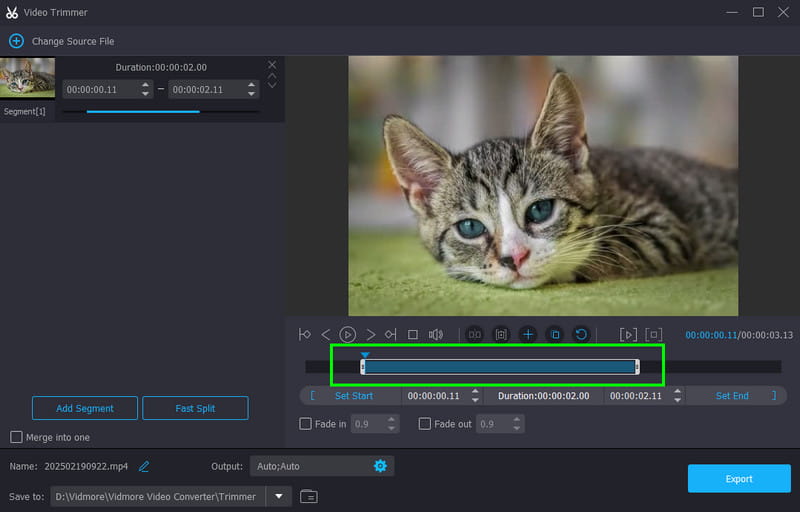Decrease Set Start time stepper
This screenshot has width=800, height=512.
(x=475, y=400)
